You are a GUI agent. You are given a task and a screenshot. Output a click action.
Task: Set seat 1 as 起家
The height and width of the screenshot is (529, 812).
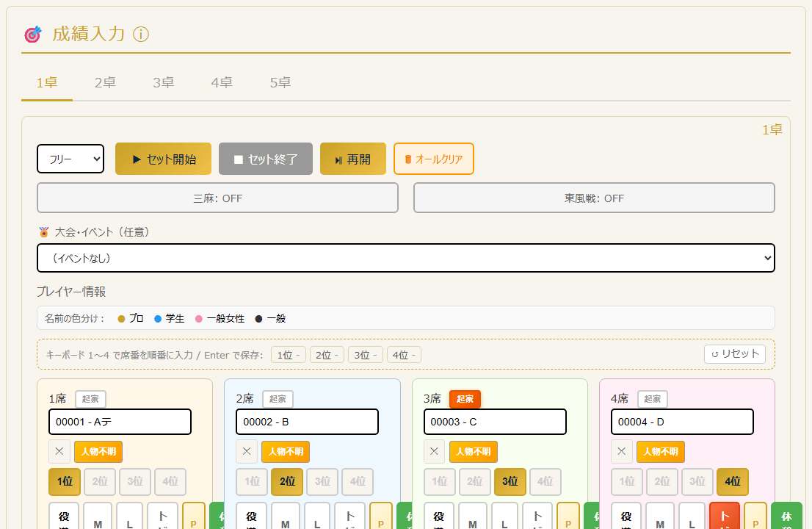[90, 399]
